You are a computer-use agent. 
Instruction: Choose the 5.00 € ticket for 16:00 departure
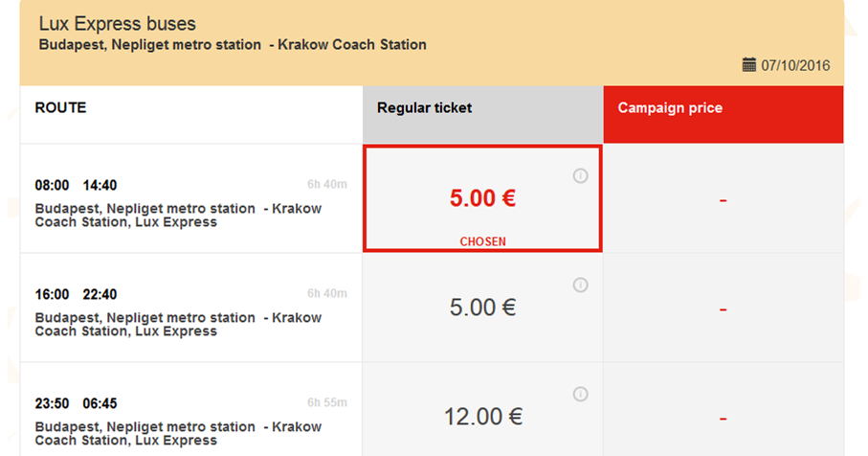click(482, 308)
